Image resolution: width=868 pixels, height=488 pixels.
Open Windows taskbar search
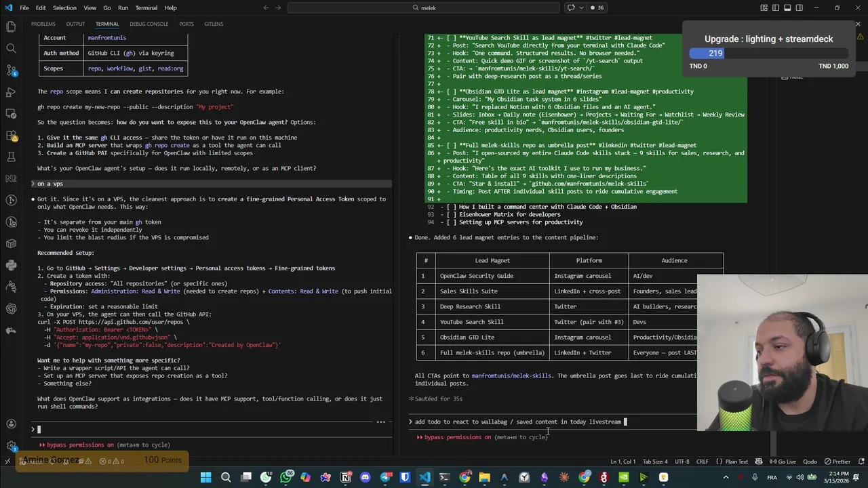(x=226, y=477)
